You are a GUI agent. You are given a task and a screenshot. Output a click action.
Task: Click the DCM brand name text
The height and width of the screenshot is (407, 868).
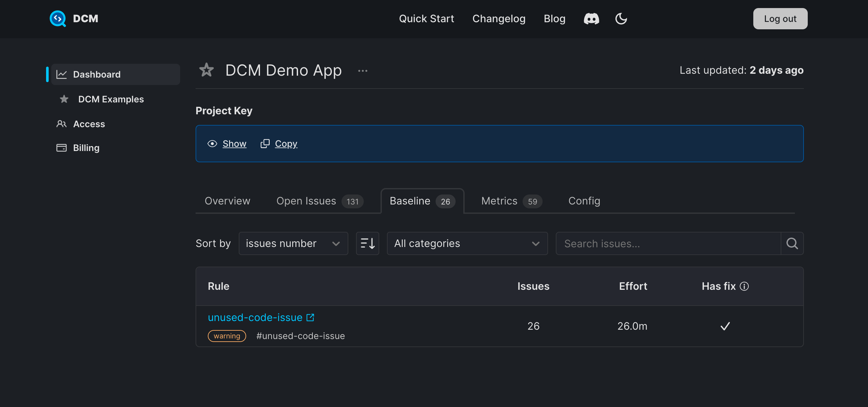click(x=86, y=19)
